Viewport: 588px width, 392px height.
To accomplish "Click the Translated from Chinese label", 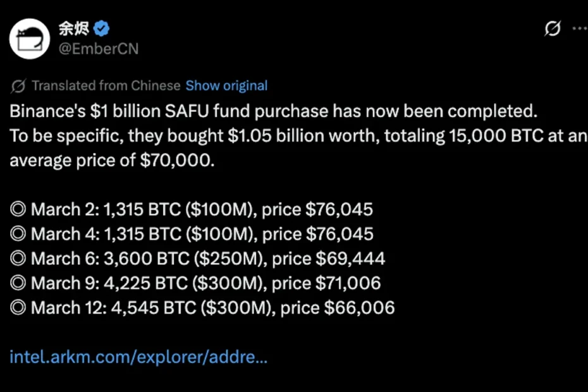I will [x=106, y=86].
